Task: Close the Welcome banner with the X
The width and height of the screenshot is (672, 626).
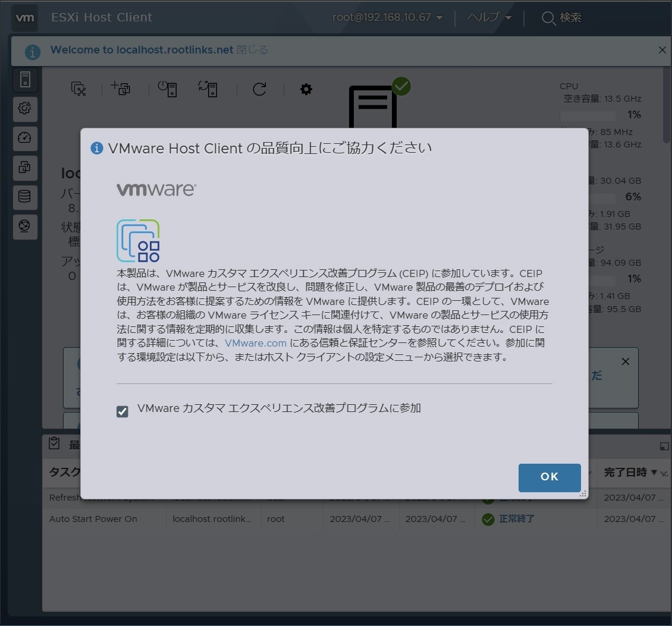Action: pyautogui.click(x=662, y=50)
